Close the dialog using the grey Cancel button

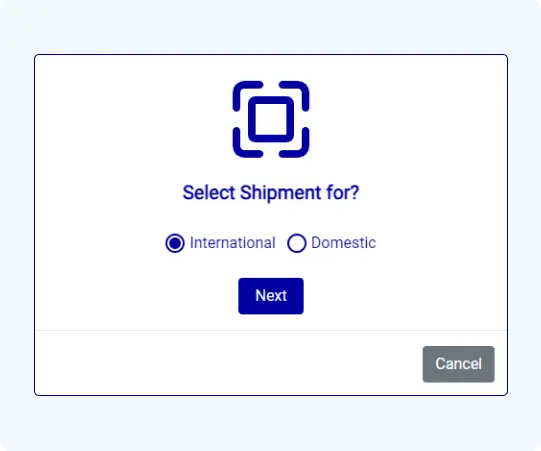[x=459, y=364]
